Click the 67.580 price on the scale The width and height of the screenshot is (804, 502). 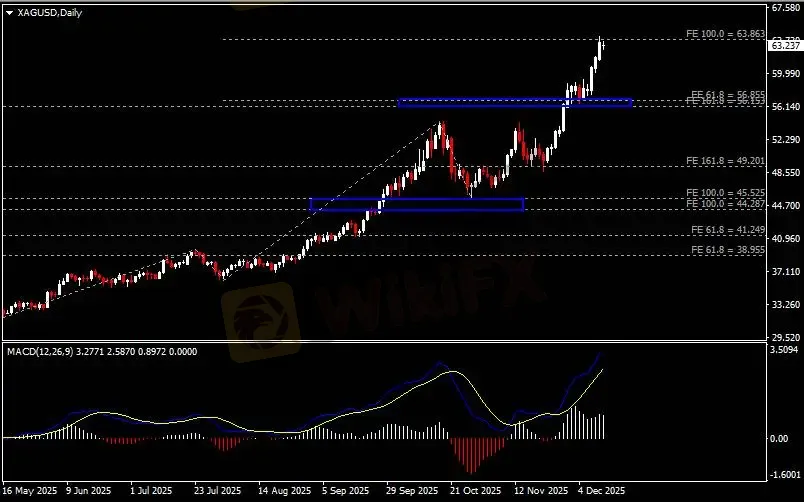[x=783, y=8]
